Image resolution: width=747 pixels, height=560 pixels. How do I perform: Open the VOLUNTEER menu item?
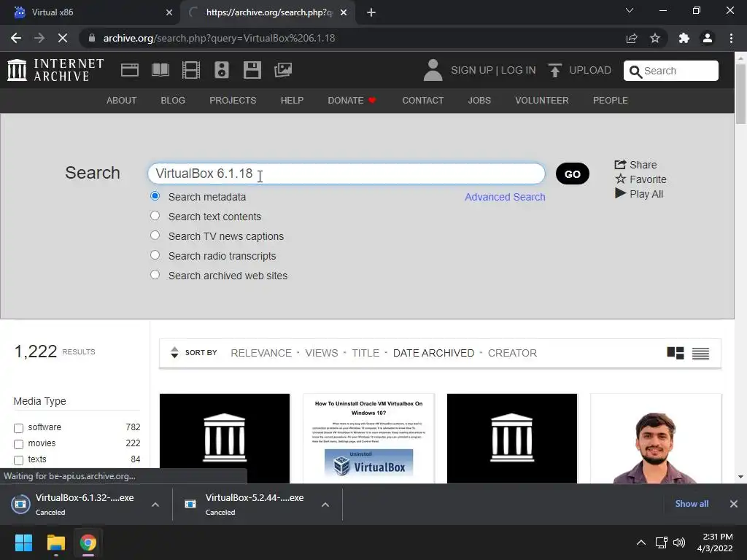coord(542,101)
